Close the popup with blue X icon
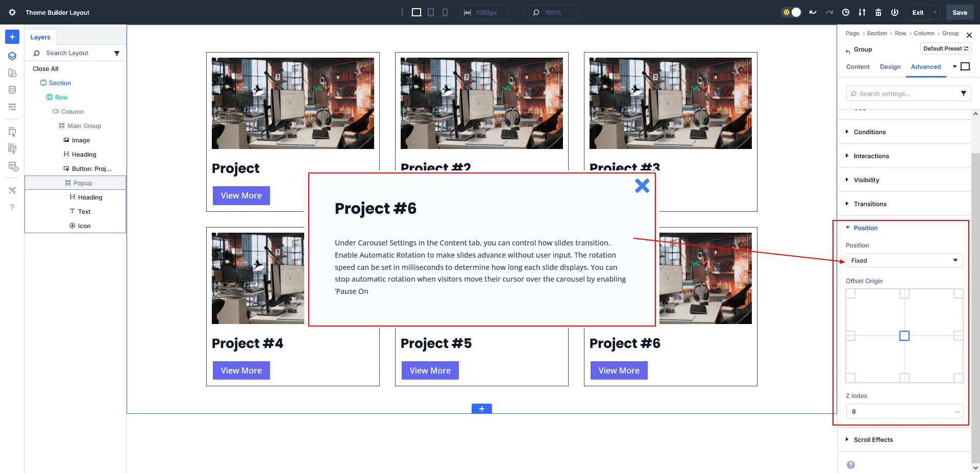Screen dimensions: 980x473 pyautogui.click(x=642, y=186)
